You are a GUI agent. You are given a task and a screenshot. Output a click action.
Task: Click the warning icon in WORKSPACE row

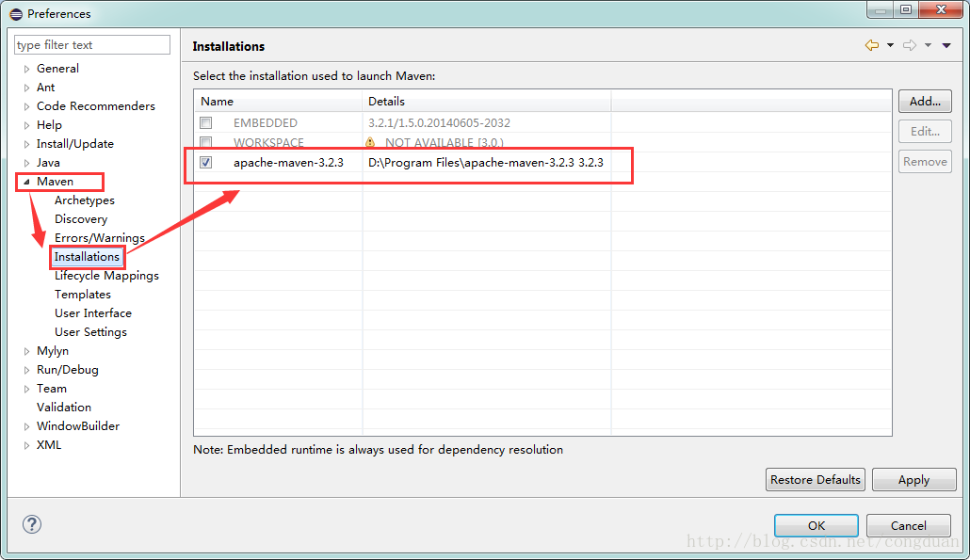click(370, 142)
